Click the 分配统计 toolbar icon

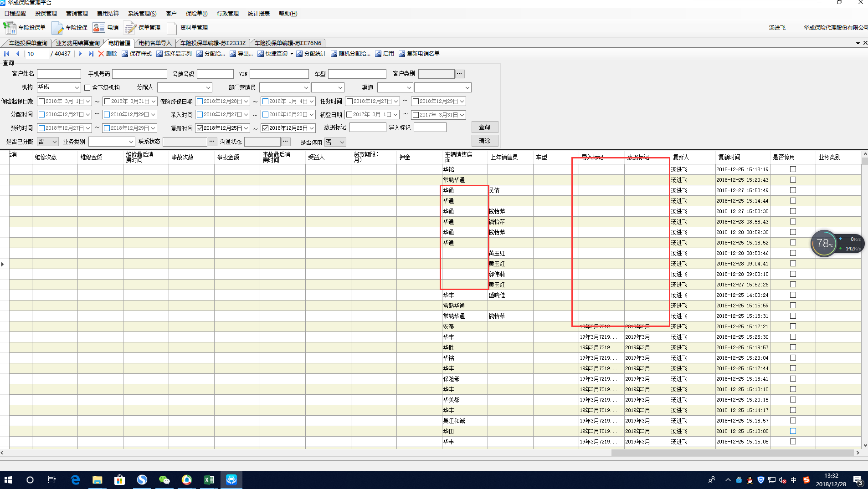coord(299,54)
